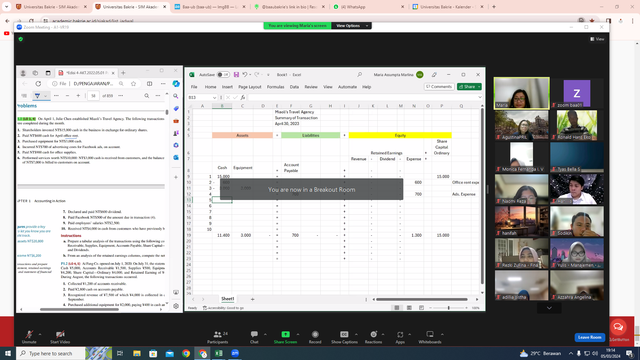
Task: Click the PDF viewer horizontal scrollbar
Action: coord(80,309)
